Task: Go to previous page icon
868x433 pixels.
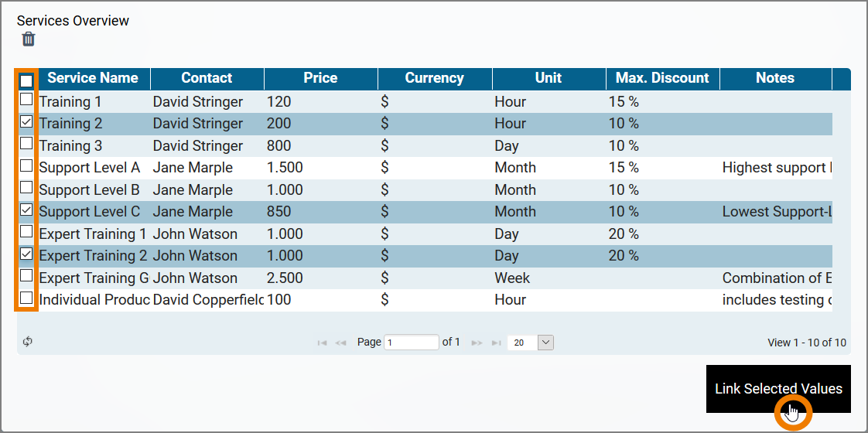Action: pos(340,343)
